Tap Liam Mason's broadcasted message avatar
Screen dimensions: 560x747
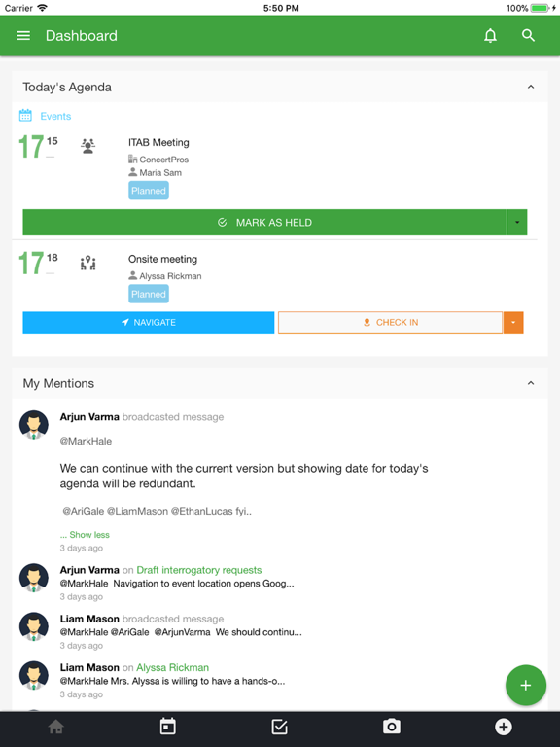pos(34,627)
